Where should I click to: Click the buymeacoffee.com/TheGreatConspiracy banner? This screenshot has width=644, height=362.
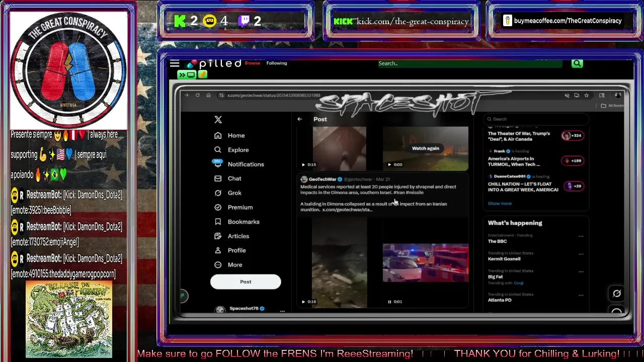(x=562, y=21)
